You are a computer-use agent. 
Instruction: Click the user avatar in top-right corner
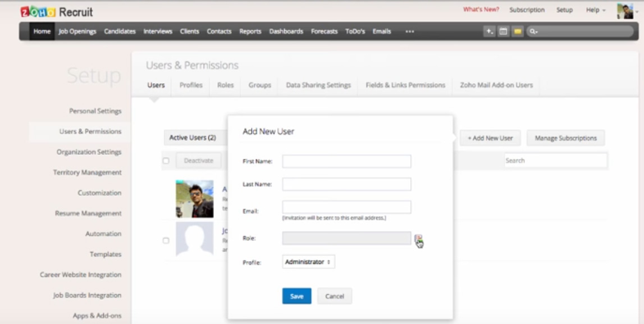click(x=624, y=11)
